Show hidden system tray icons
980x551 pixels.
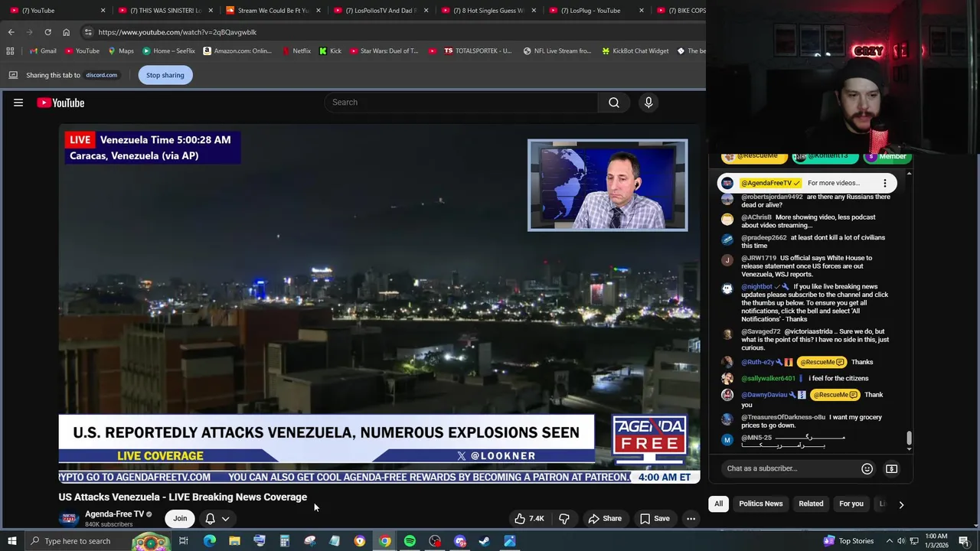(891, 541)
